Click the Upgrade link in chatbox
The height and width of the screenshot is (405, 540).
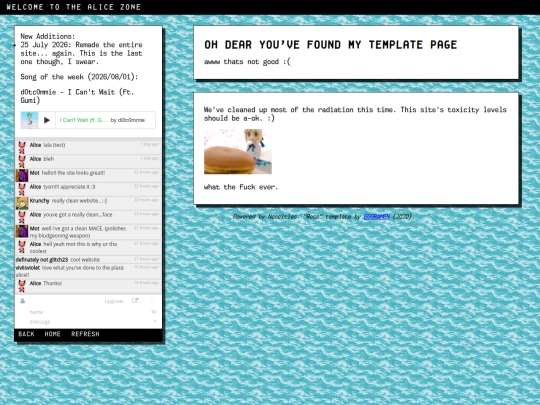click(x=114, y=301)
